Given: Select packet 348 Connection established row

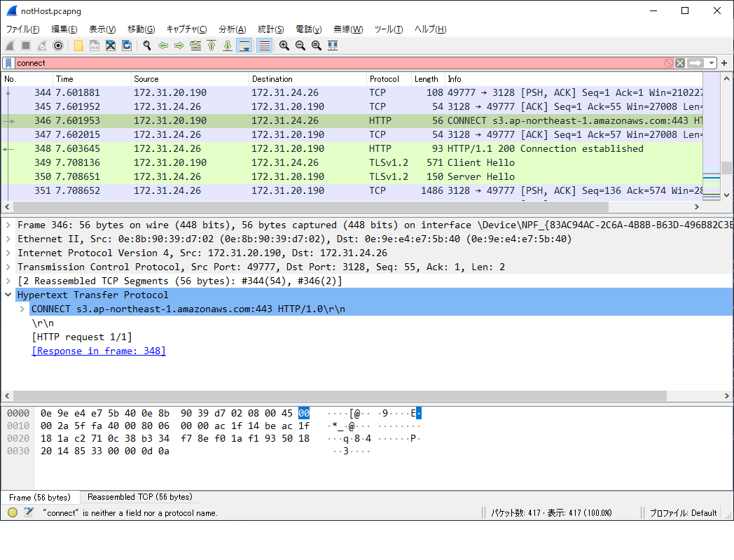Looking at the screenshot, I should pyautogui.click(x=352, y=149).
